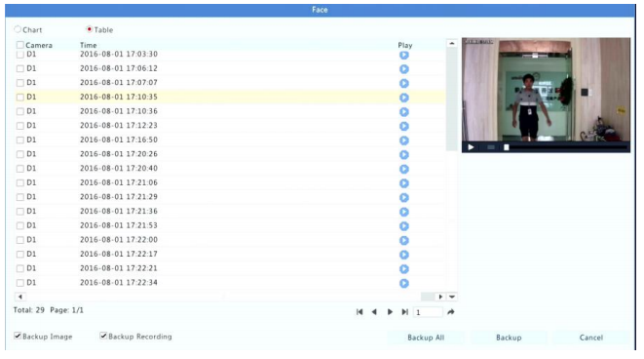This screenshot has width=644, height=359.
Task: Play the recording for 17:21:53
Action: point(404,225)
